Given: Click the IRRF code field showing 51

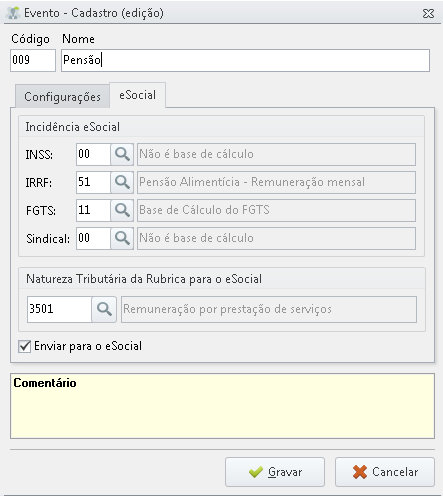Looking at the screenshot, I should [x=93, y=182].
